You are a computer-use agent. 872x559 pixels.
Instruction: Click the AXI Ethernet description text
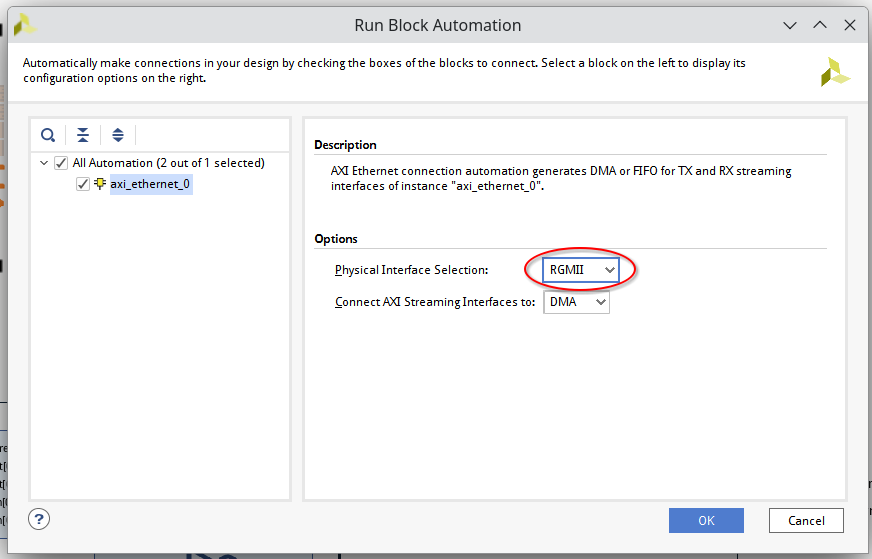click(561, 178)
